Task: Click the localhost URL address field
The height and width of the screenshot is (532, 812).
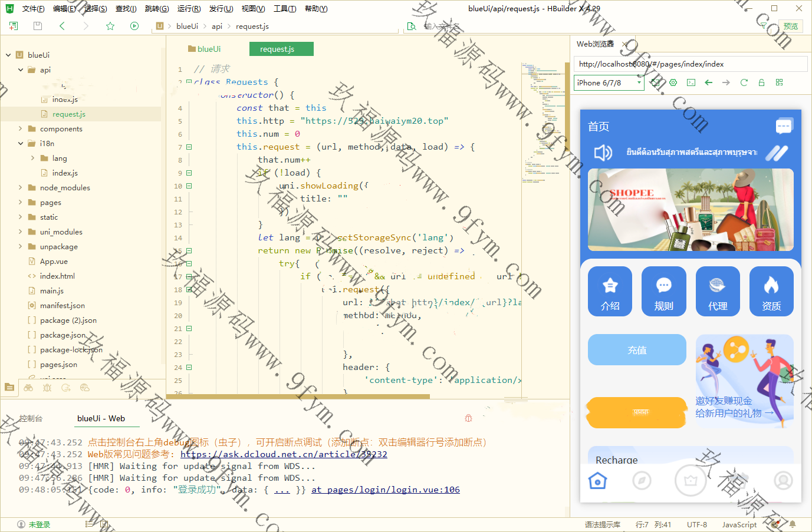Action: pos(690,64)
